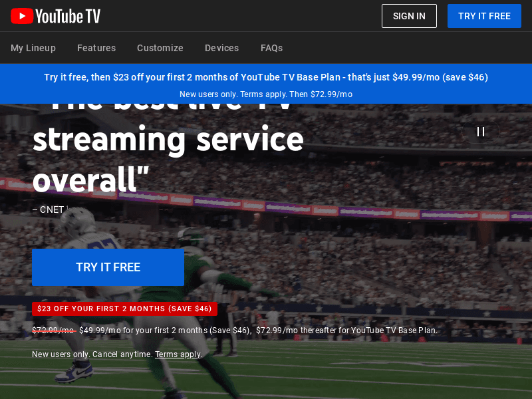The image size is (532, 399).
Task: Click the CNET footnote superscript
Action: 68,207
